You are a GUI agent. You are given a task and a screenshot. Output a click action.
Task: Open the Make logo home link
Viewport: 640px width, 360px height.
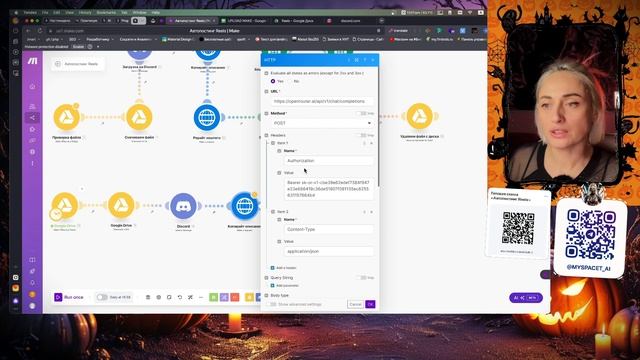[32, 61]
